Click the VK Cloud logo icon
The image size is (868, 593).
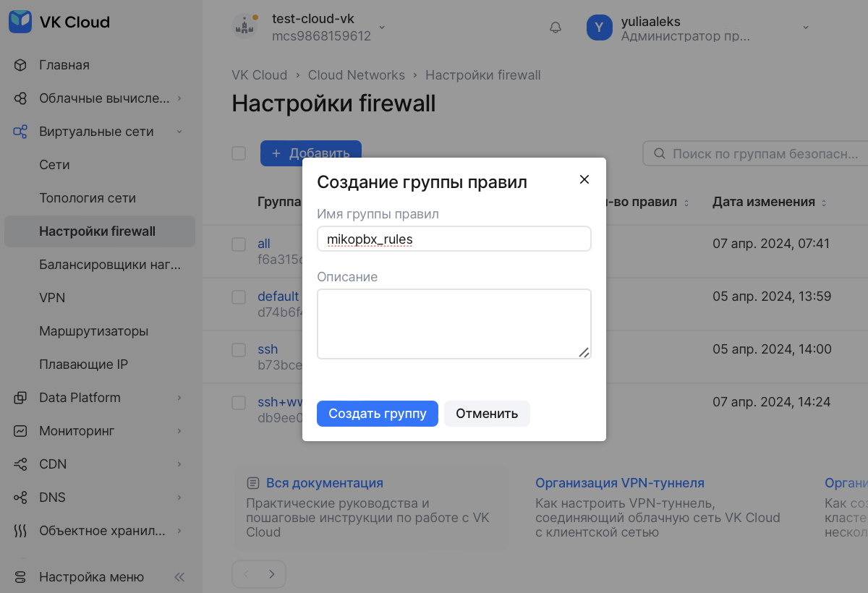(20, 22)
